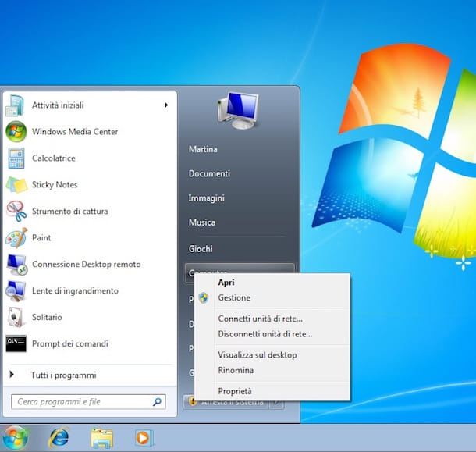The width and height of the screenshot is (476, 452).
Task: Click the Solitario label
Action: point(47,317)
